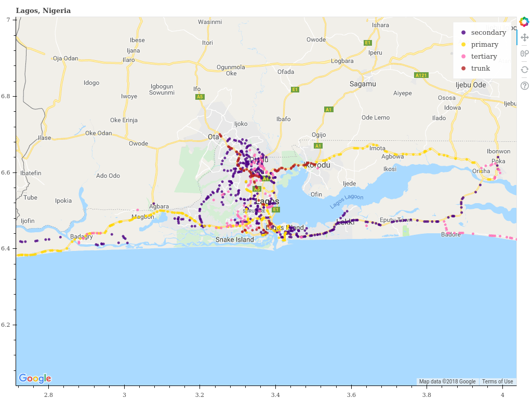This screenshot has width=532, height=399.
Task: Select the 'tertiary' legend label
Action: tap(484, 56)
